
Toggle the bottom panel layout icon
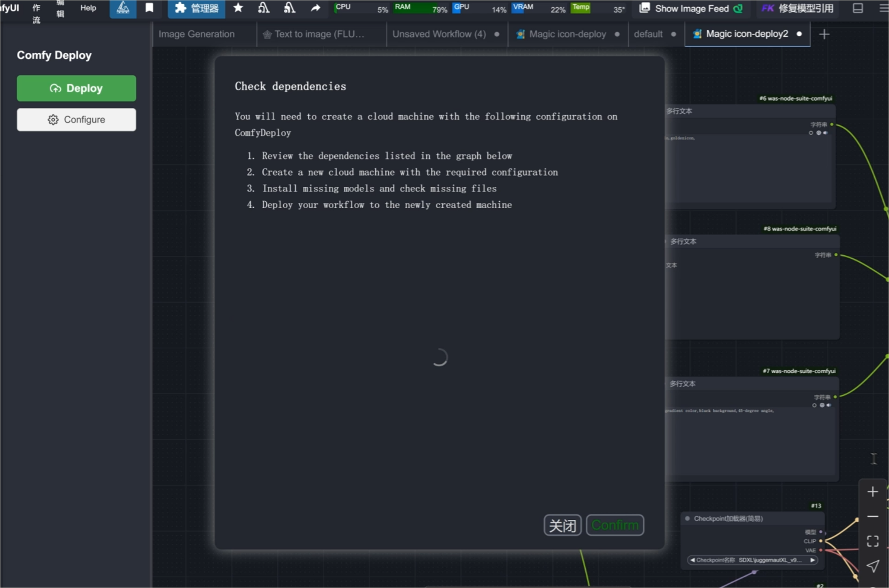(x=858, y=8)
